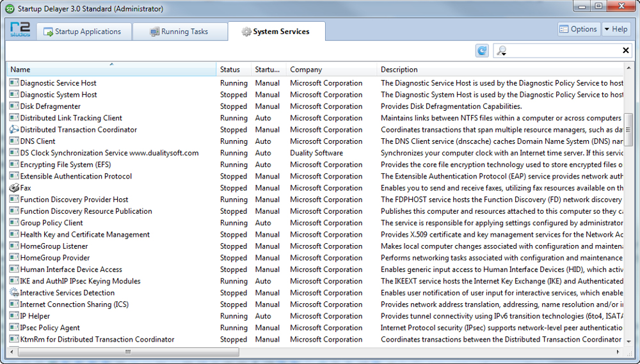This screenshot has width=640, height=364.
Task: Click the HomeGroup Provider row icon
Action: click(x=14, y=258)
